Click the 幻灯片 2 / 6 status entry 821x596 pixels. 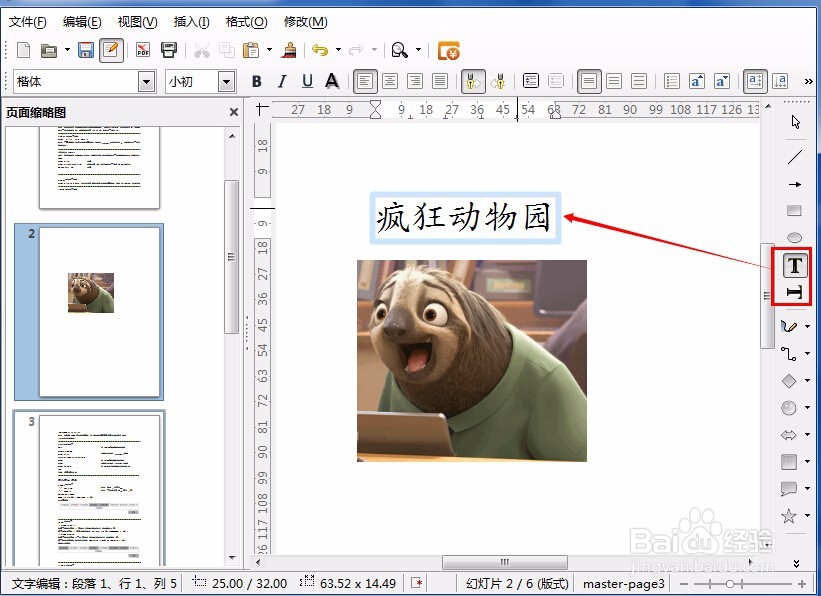click(517, 583)
